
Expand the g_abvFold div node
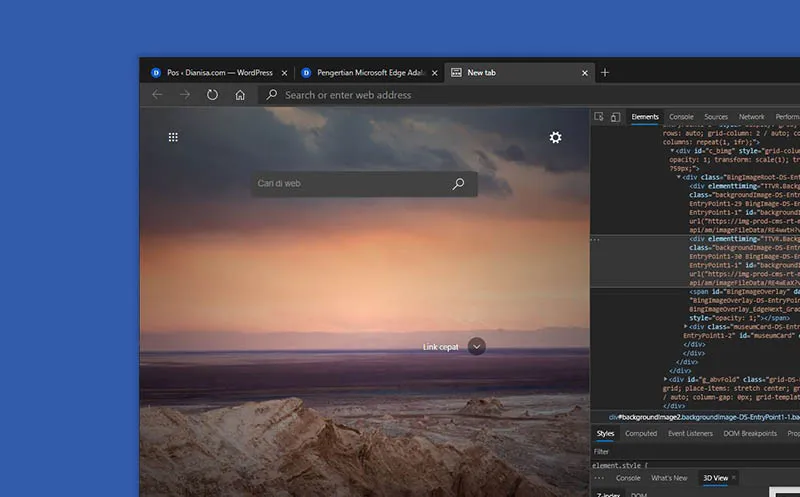666,380
